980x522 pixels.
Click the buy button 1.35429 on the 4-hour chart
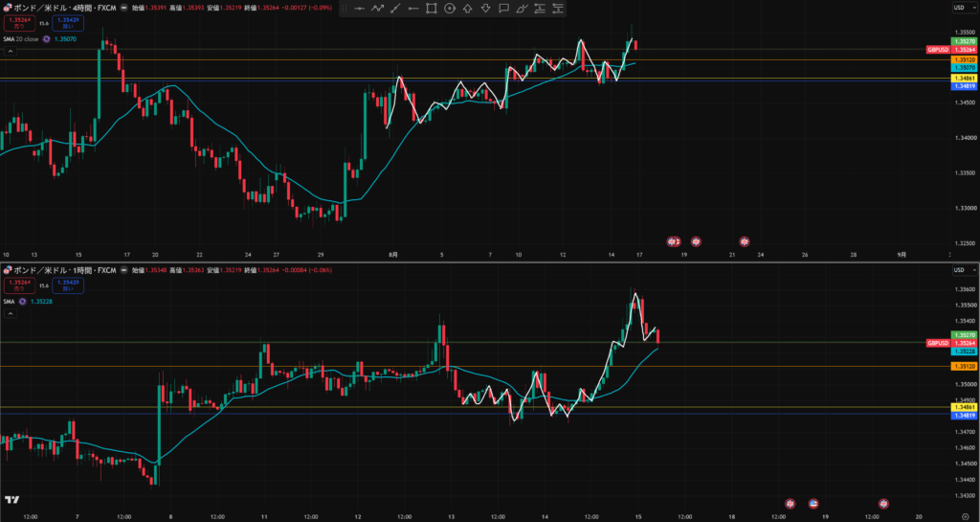pos(69,23)
